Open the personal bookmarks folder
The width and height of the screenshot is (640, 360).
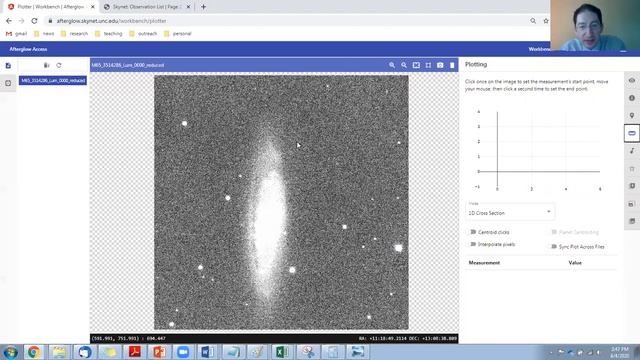coord(178,34)
